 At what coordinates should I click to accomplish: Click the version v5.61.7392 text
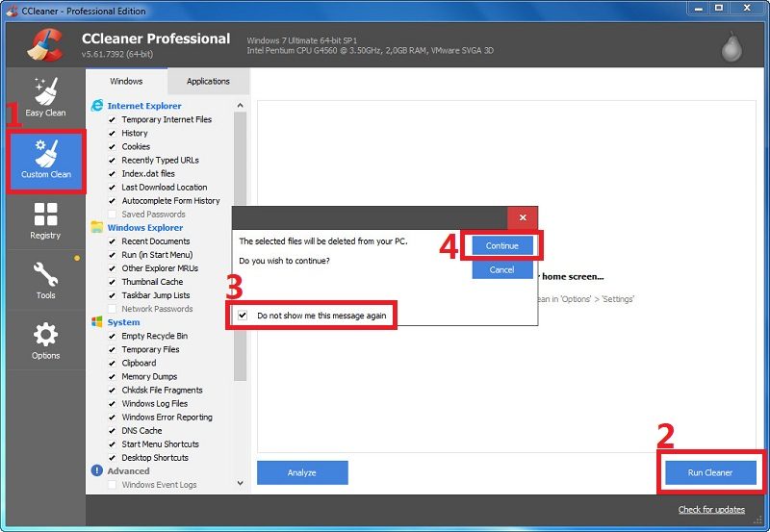pos(117,54)
